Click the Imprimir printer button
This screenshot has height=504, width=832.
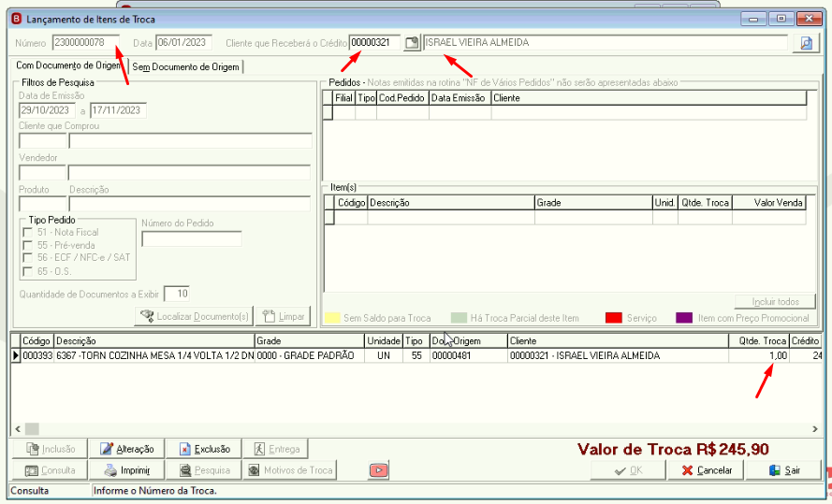pos(127,470)
